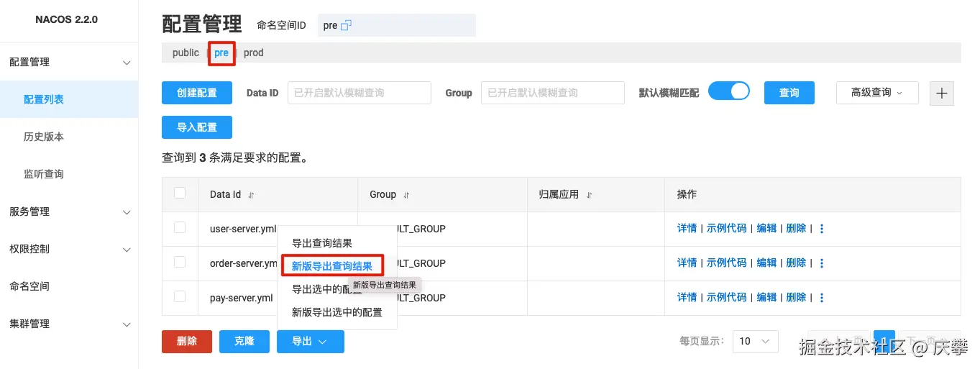Collapse the 配置管理 sidebar section
This screenshot has width=980, height=369.
[127, 63]
